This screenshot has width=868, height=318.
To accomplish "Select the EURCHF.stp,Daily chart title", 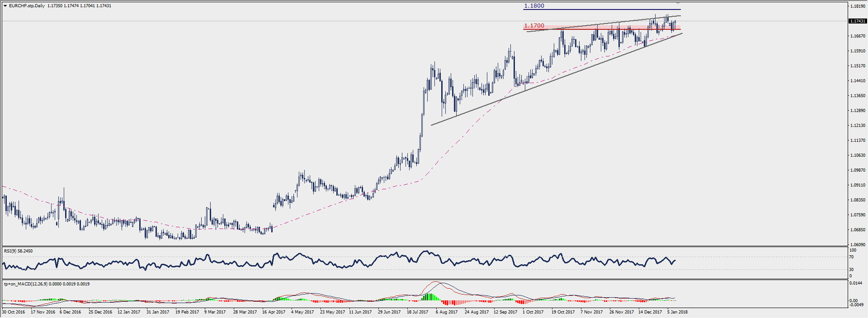I will (27, 6).
